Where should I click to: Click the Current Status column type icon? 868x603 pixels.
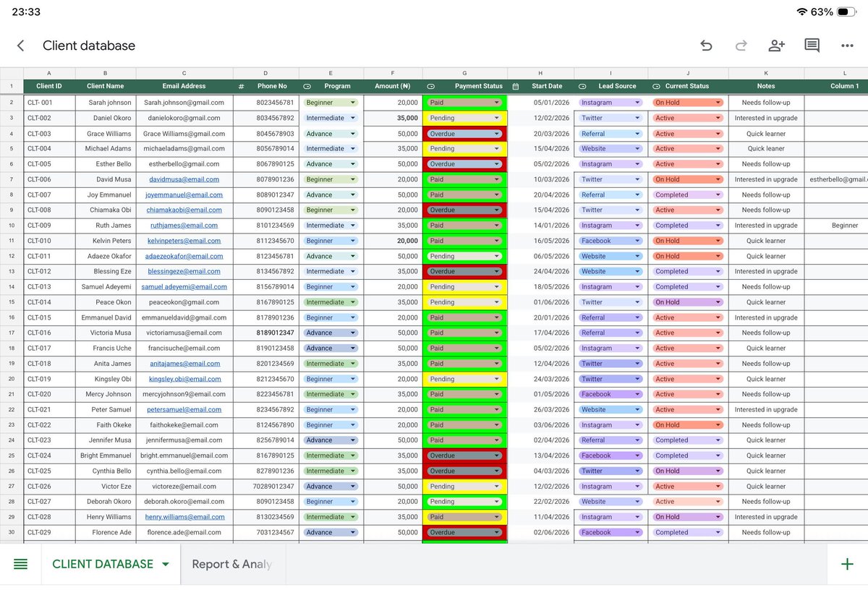(656, 86)
